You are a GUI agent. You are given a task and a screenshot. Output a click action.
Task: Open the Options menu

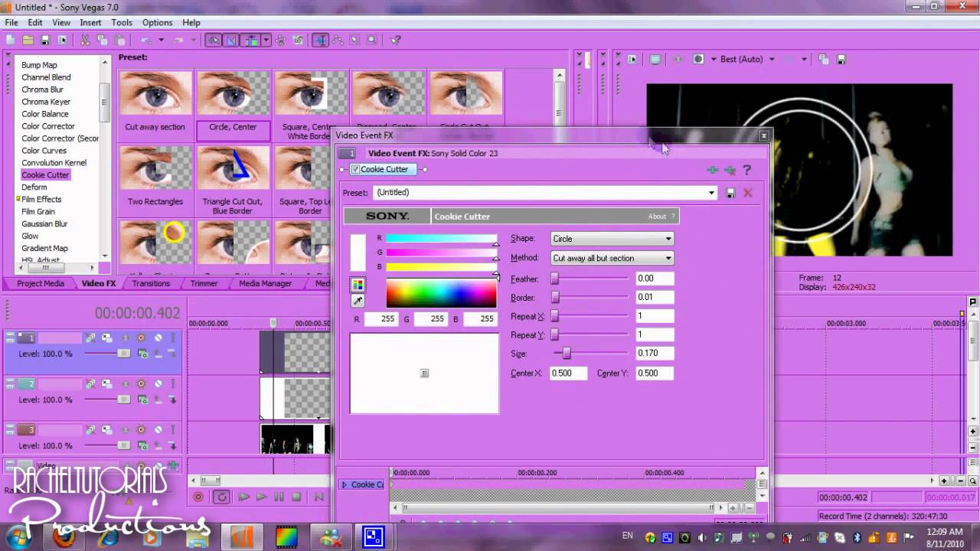(x=157, y=23)
